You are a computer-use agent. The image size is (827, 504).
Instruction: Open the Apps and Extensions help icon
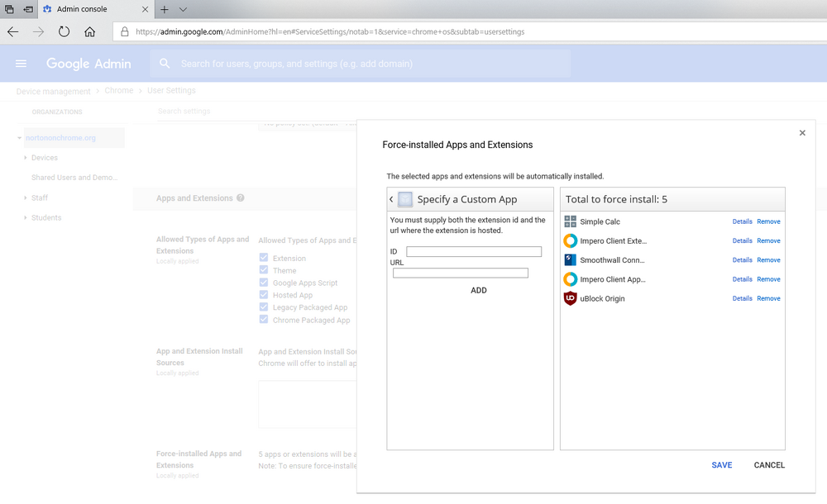pos(241,198)
